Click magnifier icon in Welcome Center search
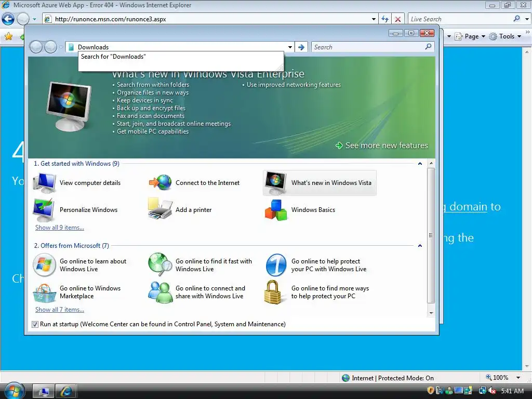The width and height of the screenshot is (532, 399). coord(428,46)
